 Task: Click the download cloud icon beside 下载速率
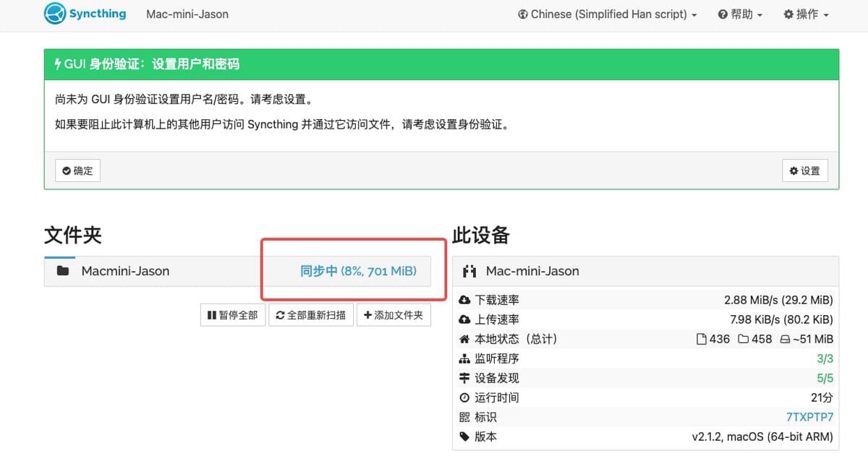464,300
